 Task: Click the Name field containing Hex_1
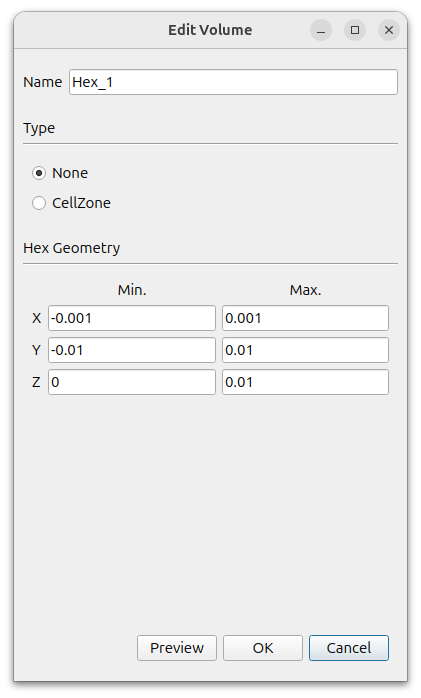coord(233,82)
